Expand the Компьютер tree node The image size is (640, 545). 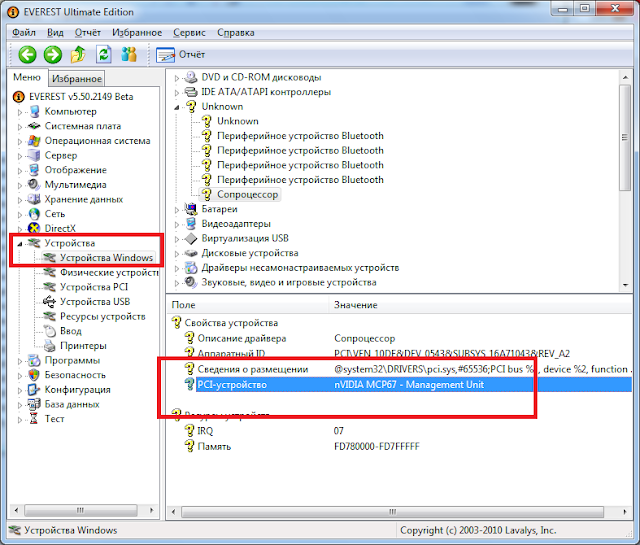[x=20, y=112]
